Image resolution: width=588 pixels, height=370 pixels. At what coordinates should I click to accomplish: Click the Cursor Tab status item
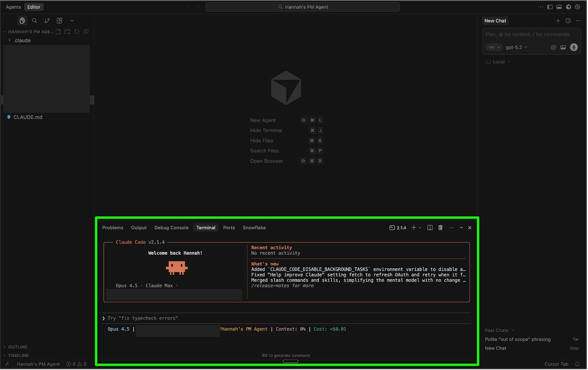pos(556,364)
